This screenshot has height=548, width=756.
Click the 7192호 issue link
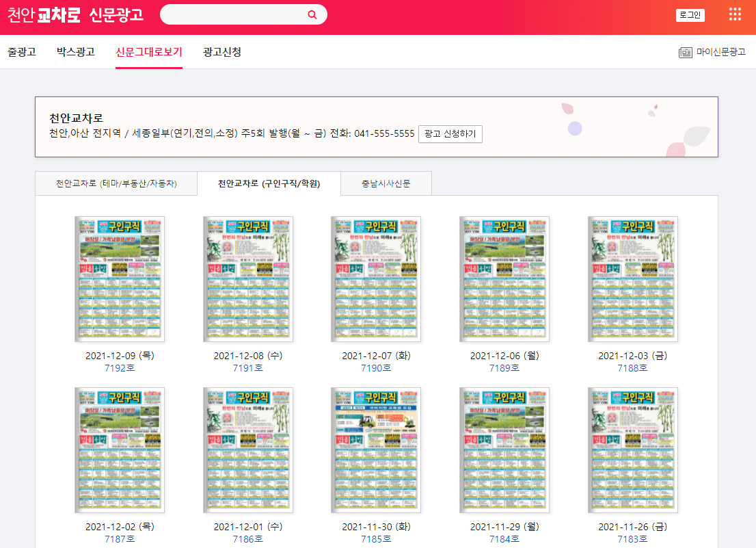(x=120, y=368)
